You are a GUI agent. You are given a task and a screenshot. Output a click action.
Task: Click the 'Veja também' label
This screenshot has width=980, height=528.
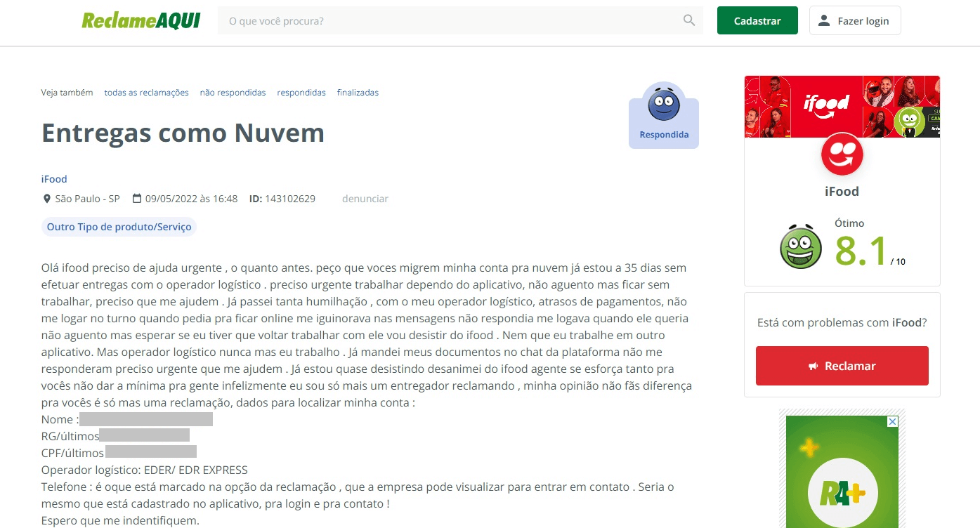coord(67,93)
